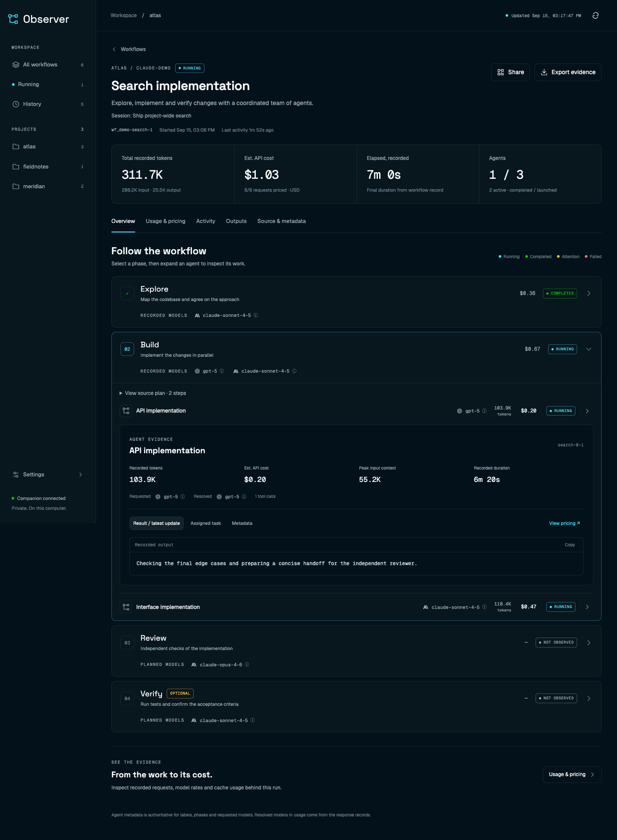Click the back arrow beside Workflows
617x840 pixels.
point(114,49)
